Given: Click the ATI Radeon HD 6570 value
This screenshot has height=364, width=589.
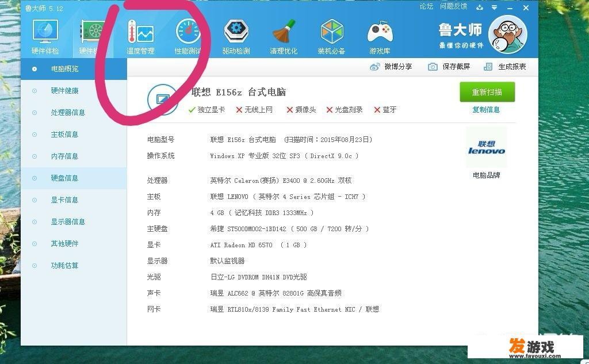Looking at the screenshot, I should pyautogui.click(x=258, y=245).
